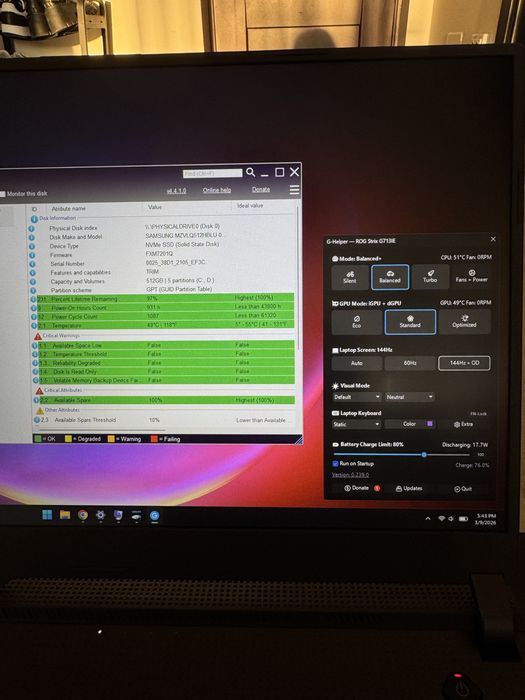Quit the G-Helper application
525x700 pixels.
tap(463, 489)
